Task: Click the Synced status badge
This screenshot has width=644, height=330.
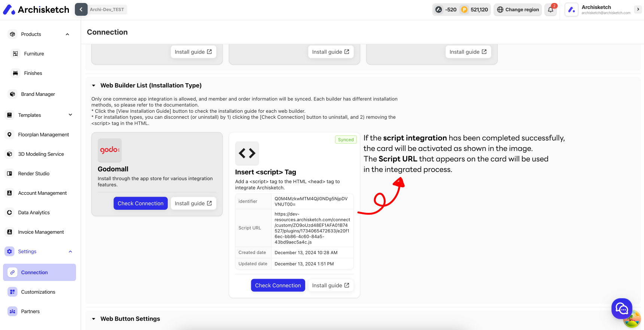Action: click(x=346, y=140)
